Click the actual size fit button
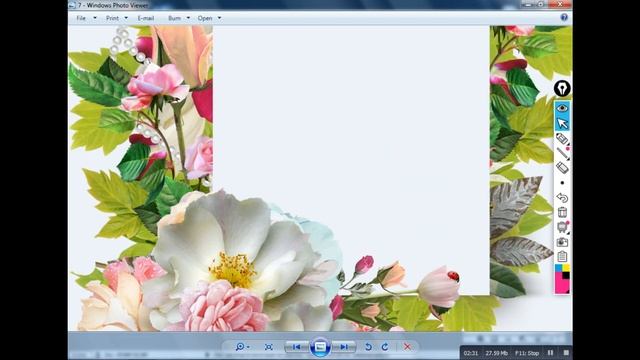Image resolution: width=640 pixels, height=360 pixels. pos(269,347)
